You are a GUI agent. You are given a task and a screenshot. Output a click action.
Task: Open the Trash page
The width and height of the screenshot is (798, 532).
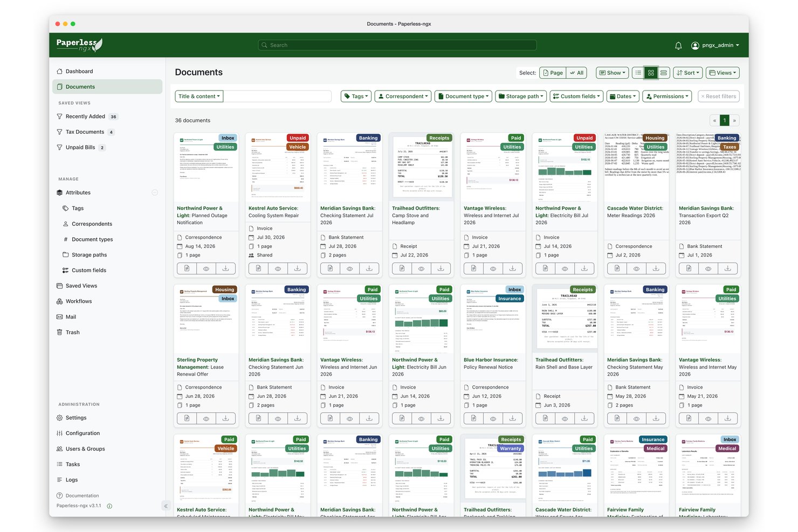click(107, 333)
